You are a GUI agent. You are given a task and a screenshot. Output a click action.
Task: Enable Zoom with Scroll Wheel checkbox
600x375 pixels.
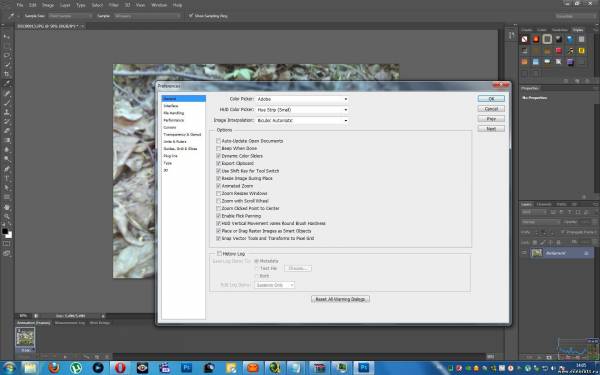218,201
